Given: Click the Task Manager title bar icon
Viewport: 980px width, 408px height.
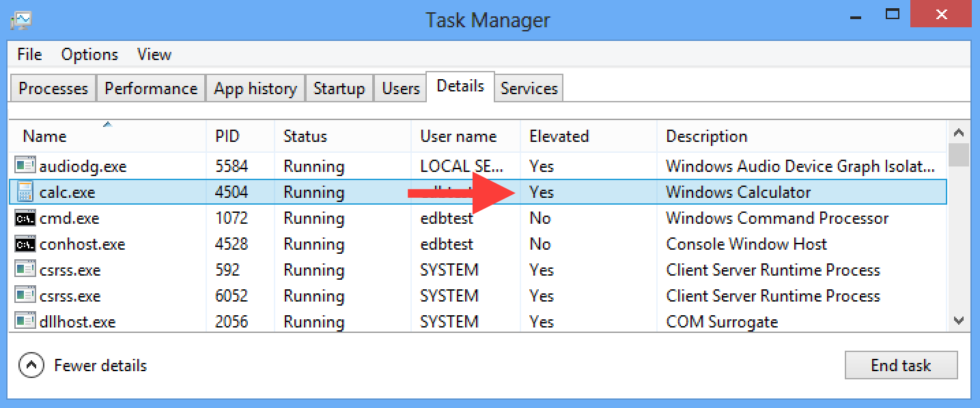Looking at the screenshot, I should tap(21, 19).
